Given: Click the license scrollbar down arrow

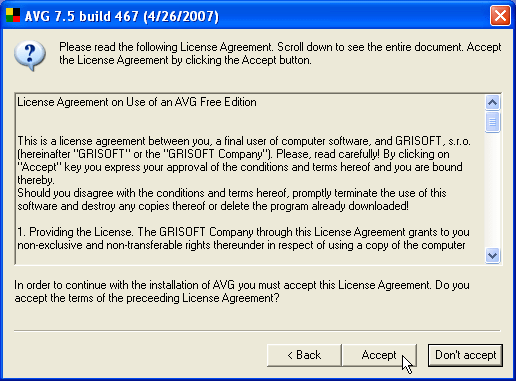Looking at the screenshot, I should [x=492, y=256].
